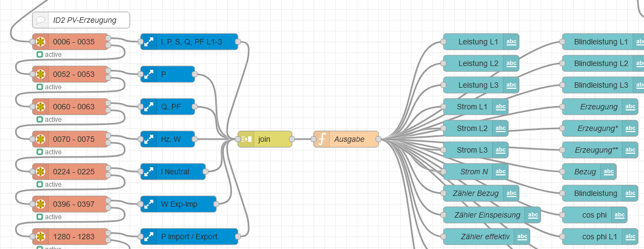Click the function icon on Ausgabe node

tap(322, 139)
